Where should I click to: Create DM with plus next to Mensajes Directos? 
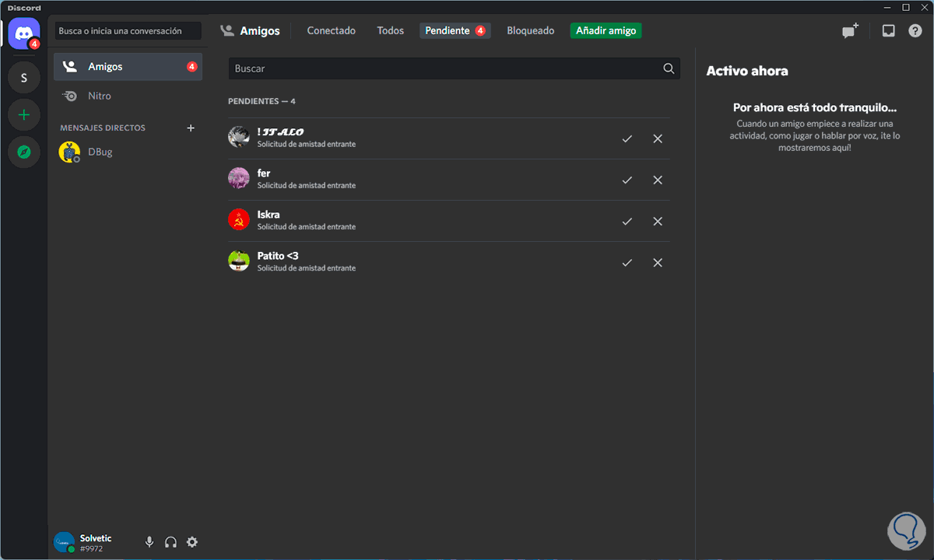click(x=191, y=128)
